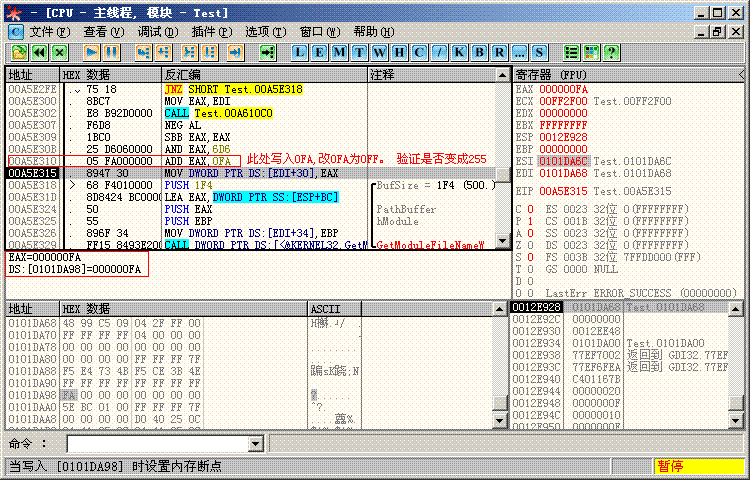Click the 反汇编 column header
This screenshot has height=480, width=750.
(x=265, y=75)
